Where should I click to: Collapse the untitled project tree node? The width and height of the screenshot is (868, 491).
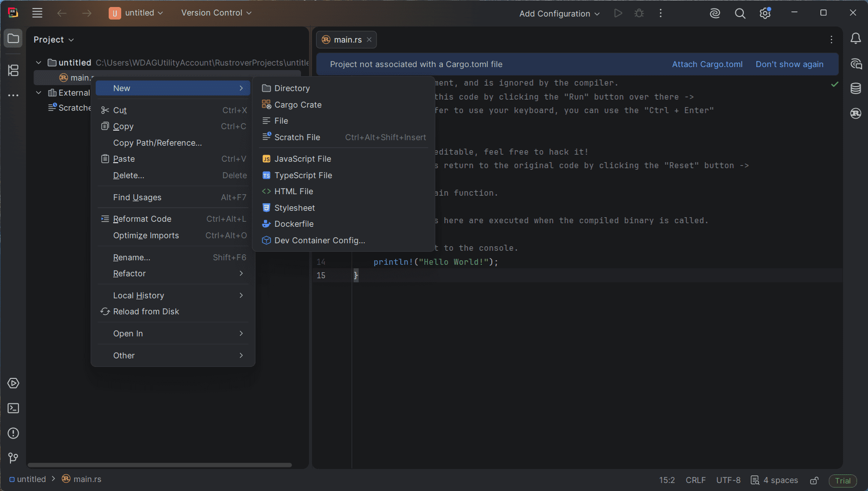[x=39, y=63]
